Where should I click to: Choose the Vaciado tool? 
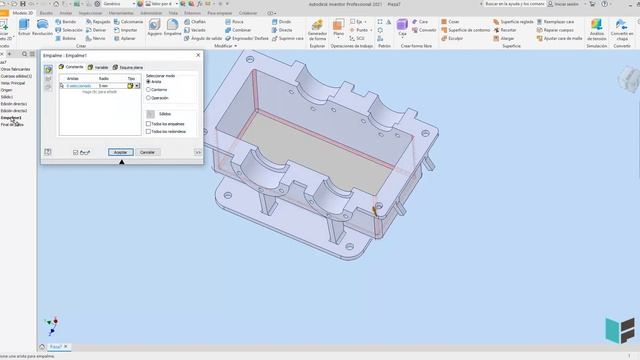pyautogui.click(x=195, y=30)
